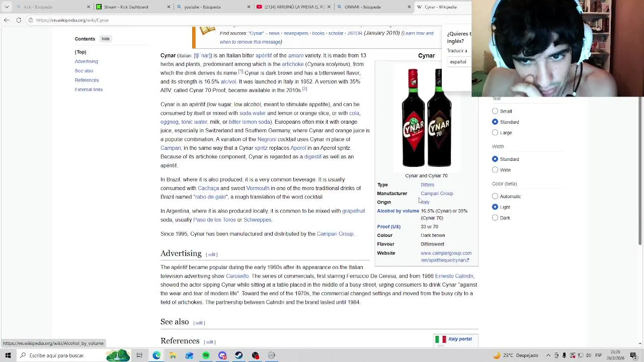The image size is (644, 362).
Task: Close the Stream - Kick Dashboard tab
Action: point(169,7)
